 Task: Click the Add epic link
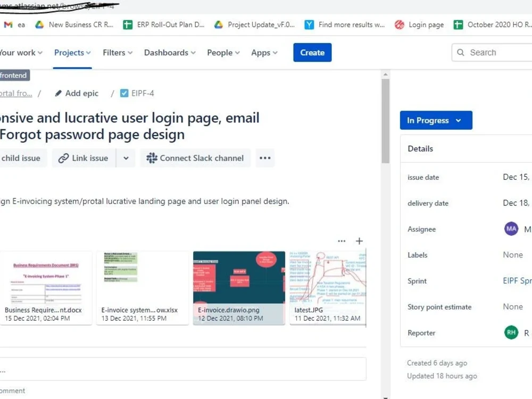(x=76, y=93)
